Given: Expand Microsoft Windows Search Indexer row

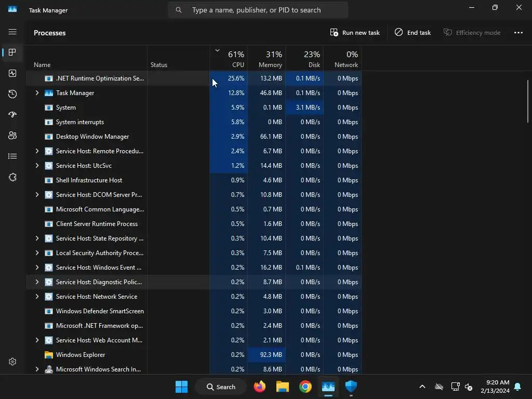Looking at the screenshot, I should click(x=37, y=369).
